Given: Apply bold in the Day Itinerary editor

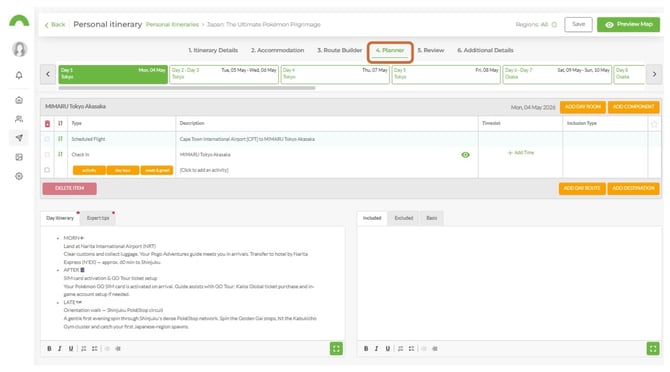Looking at the screenshot, I should pos(49,349).
